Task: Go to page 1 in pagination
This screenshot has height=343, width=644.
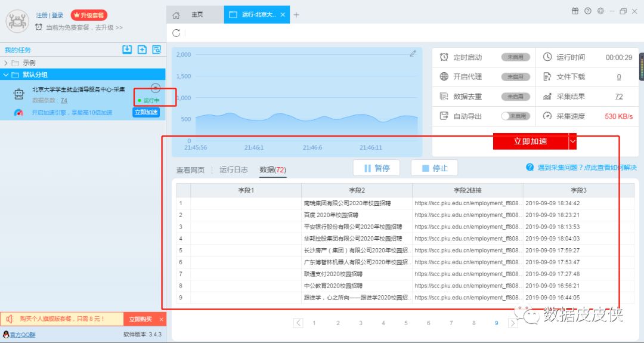Action: click(x=314, y=323)
